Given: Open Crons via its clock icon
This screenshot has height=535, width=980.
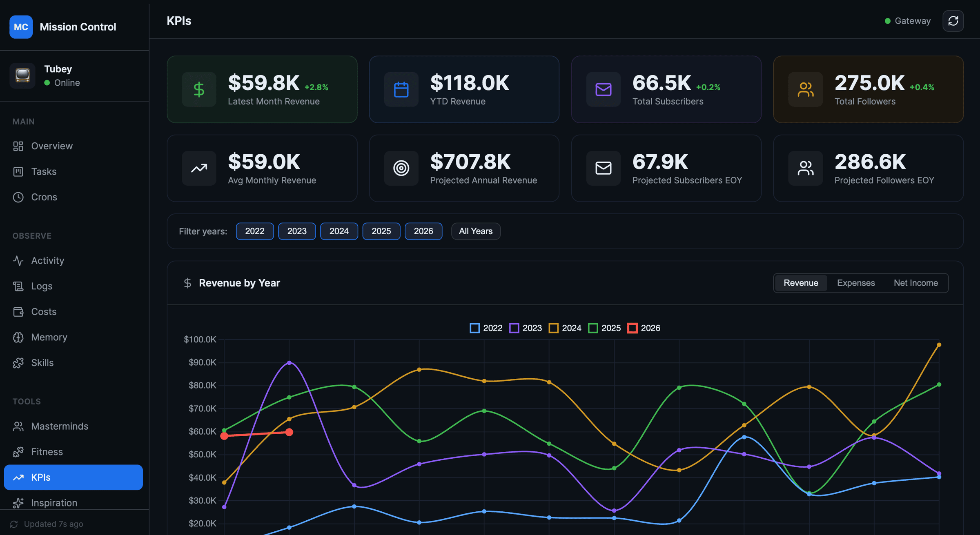Looking at the screenshot, I should coord(18,197).
